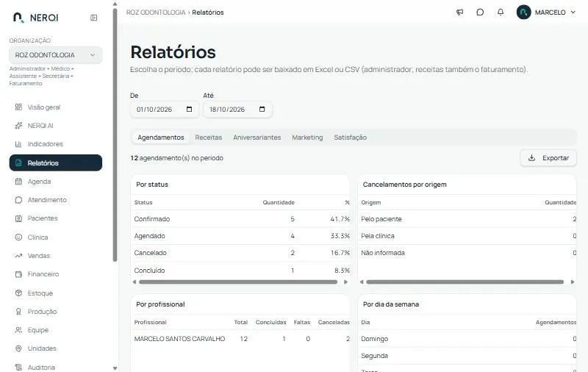The height and width of the screenshot is (372, 588).
Task: Open Indicadores page label in sidebar
Action: pos(45,144)
